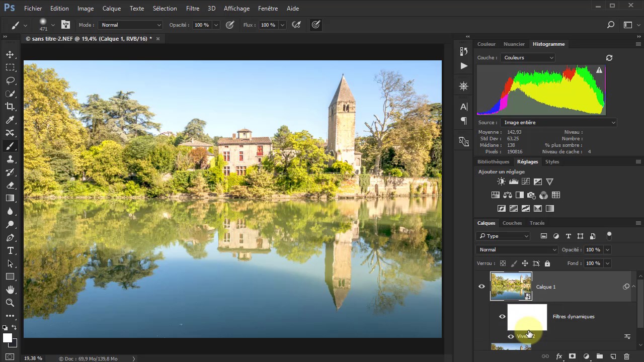Viewport: 644px width, 362px height.
Task: Select the Move tool
Action: (10, 54)
